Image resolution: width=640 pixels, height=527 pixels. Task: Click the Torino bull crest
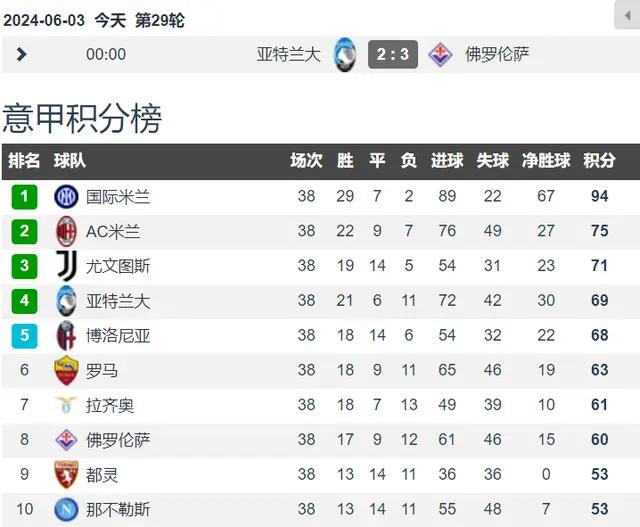66,474
